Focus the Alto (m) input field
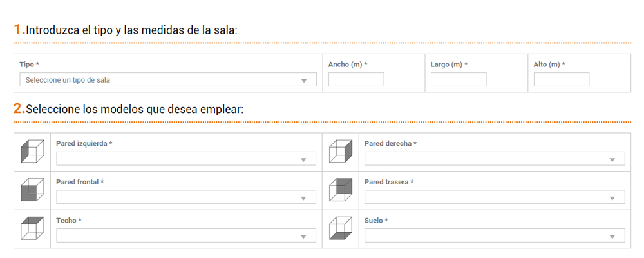 coord(562,79)
